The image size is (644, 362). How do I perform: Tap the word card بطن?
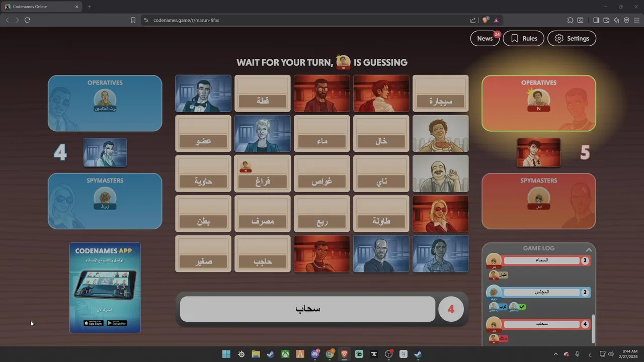203,214
